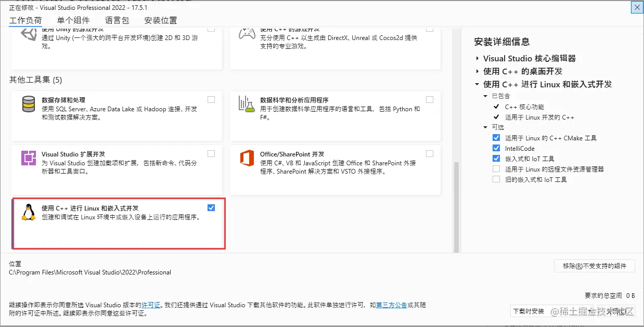Check the 数据存储和处理 workload checkbox
644x327 pixels.
tap(211, 100)
